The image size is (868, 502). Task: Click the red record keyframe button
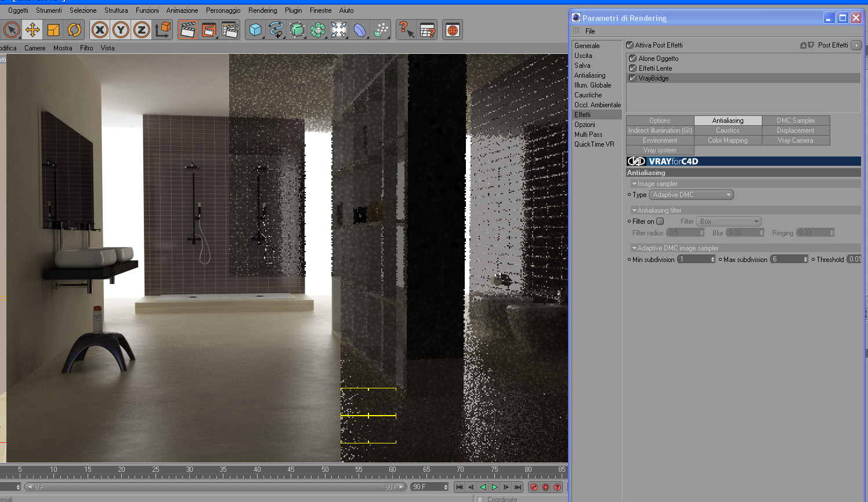coord(534,487)
